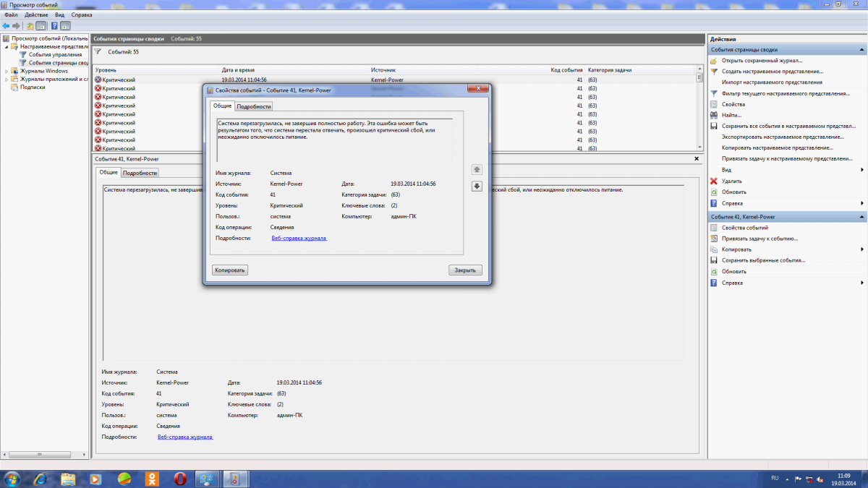The width and height of the screenshot is (868, 488).
Task: Expand the Журналы Windows tree node
Action: (7, 71)
